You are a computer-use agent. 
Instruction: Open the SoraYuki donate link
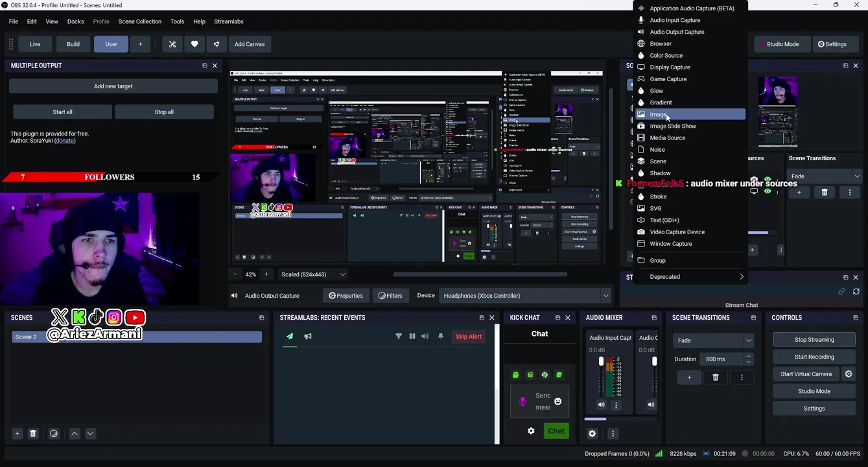(x=64, y=141)
